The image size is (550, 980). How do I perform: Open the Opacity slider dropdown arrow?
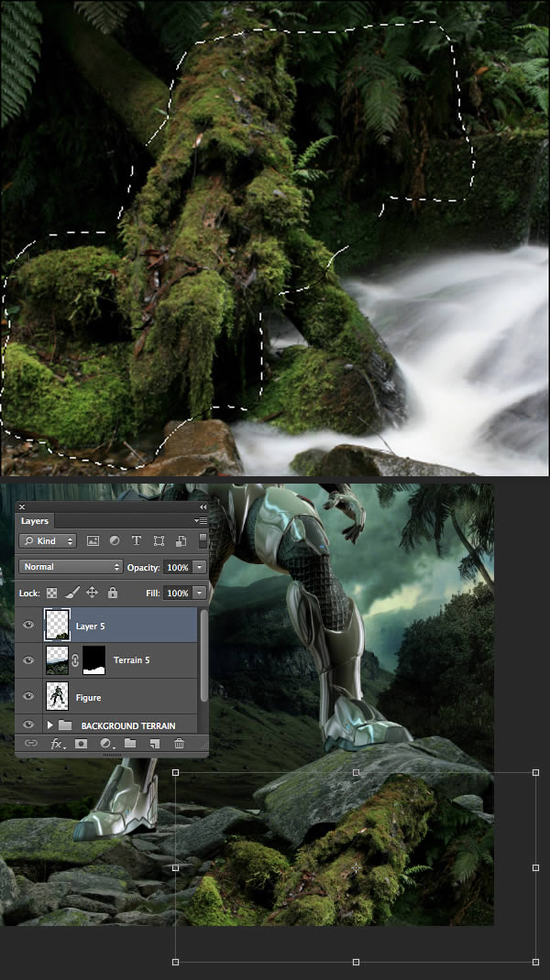[200, 567]
